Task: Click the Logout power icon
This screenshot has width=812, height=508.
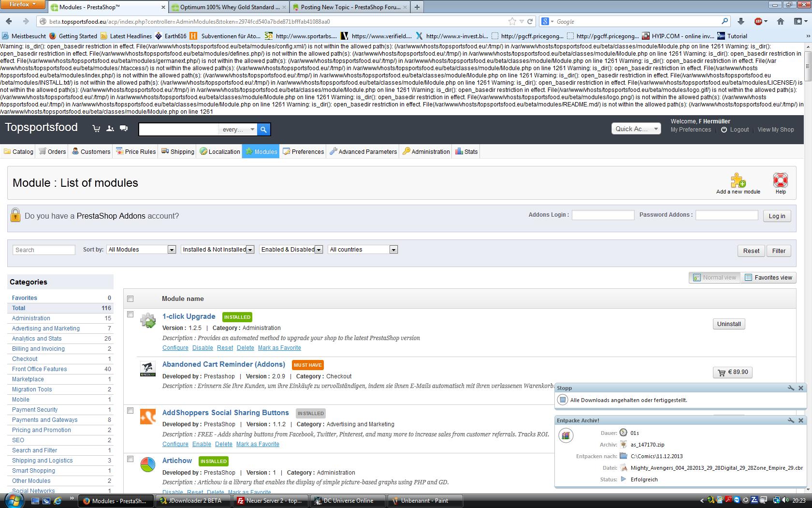Action: click(724, 130)
